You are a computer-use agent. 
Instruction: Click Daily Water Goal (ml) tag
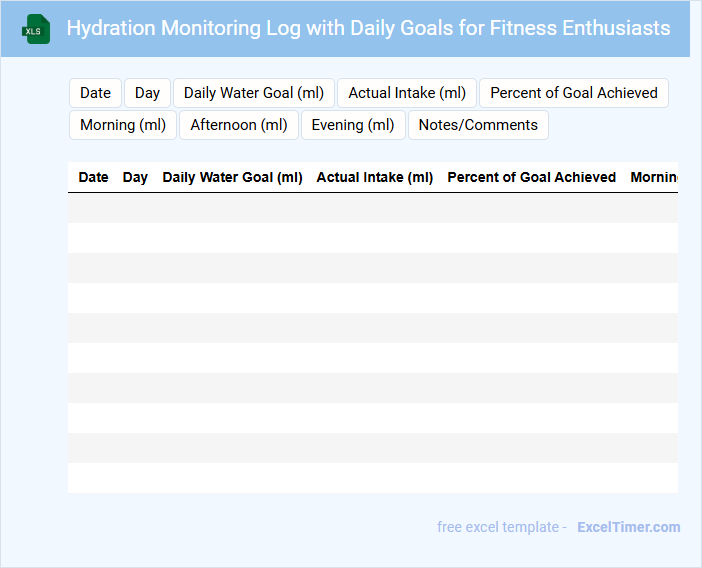coord(254,93)
